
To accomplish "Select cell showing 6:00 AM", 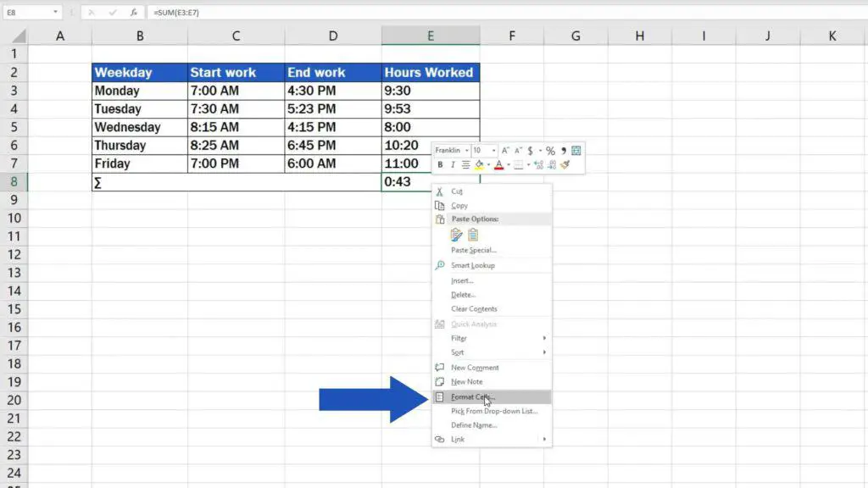I will (x=332, y=164).
